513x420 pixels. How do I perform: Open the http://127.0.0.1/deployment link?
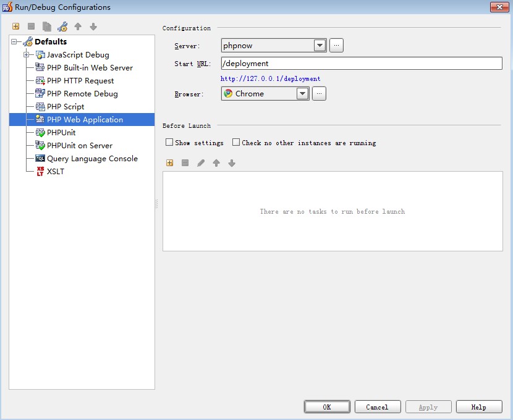coord(270,79)
